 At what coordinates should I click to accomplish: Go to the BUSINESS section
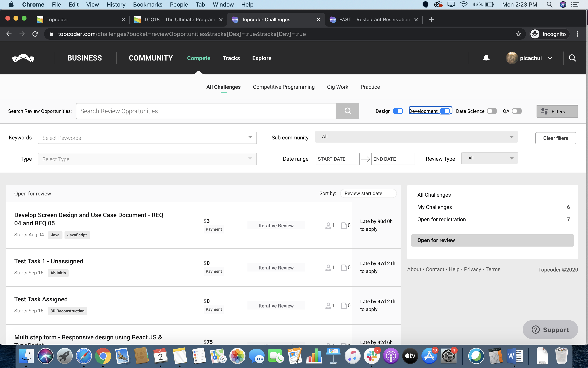85,58
